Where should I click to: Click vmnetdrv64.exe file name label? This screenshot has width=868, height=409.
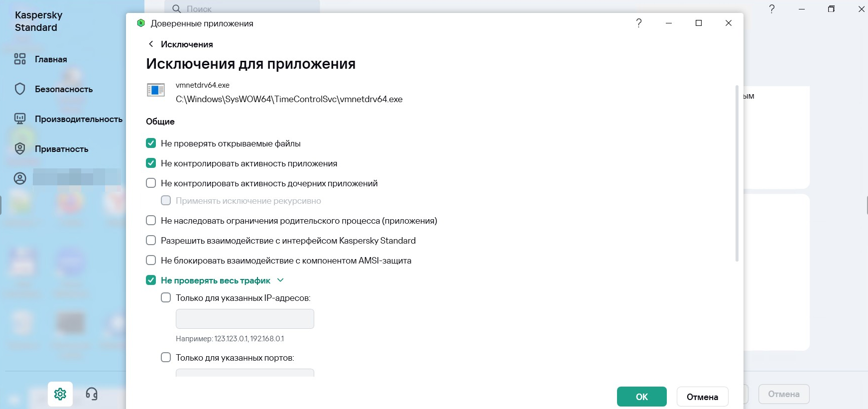pos(203,85)
